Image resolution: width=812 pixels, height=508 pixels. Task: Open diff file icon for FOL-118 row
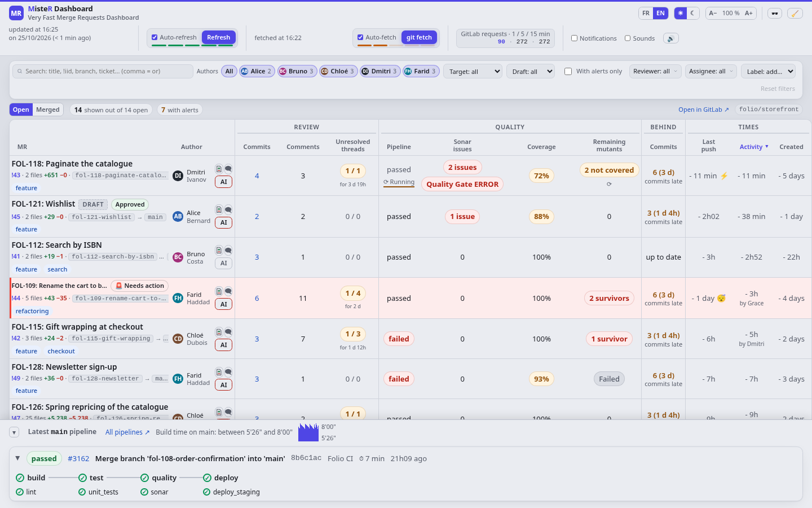click(219, 169)
